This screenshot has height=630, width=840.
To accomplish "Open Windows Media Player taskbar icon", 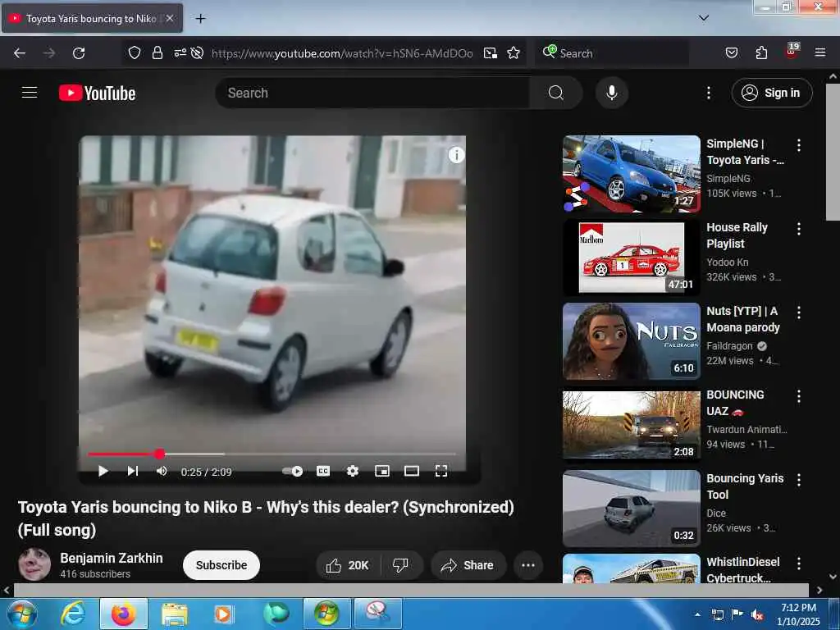I will [223, 614].
